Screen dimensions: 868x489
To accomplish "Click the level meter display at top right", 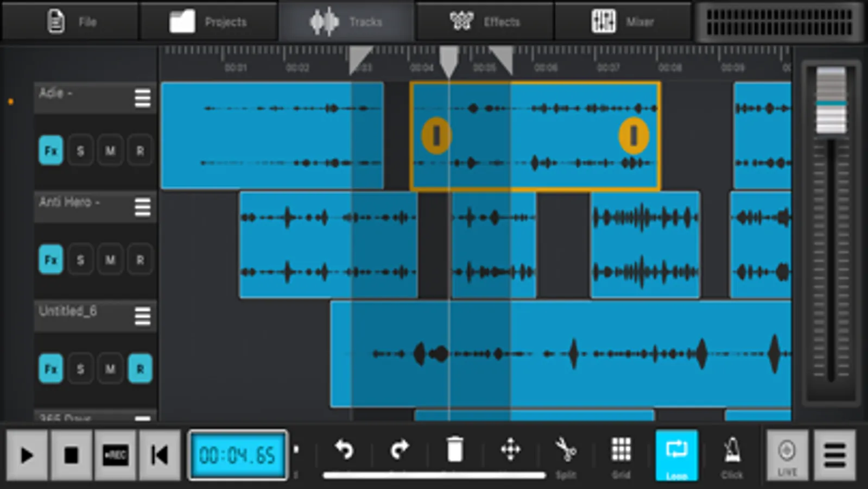I will pyautogui.click(x=780, y=22).
